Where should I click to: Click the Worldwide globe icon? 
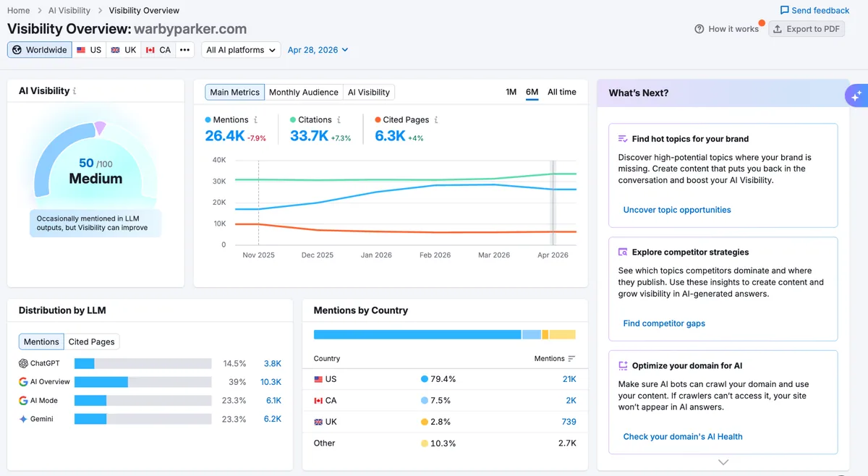pos(17,50)
